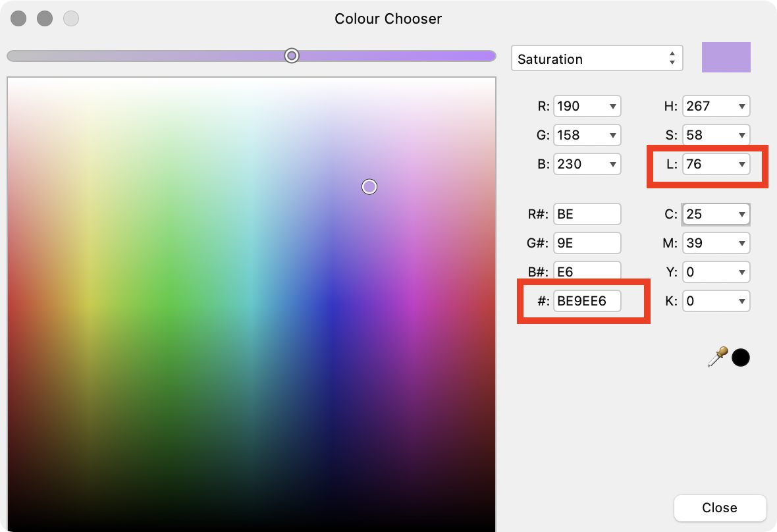
Task: Open the H hue value dropdown
Action: pos(743,106)
